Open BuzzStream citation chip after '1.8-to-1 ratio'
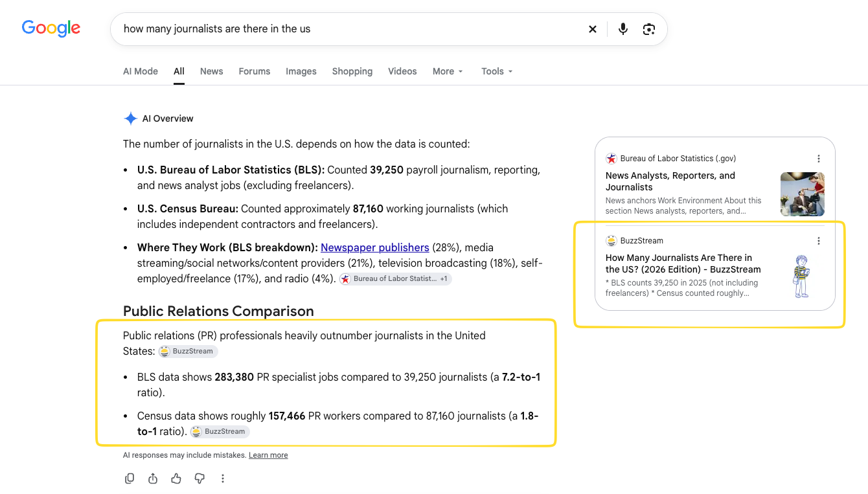Viewport: 868px width, 494px height. (220, 432)
